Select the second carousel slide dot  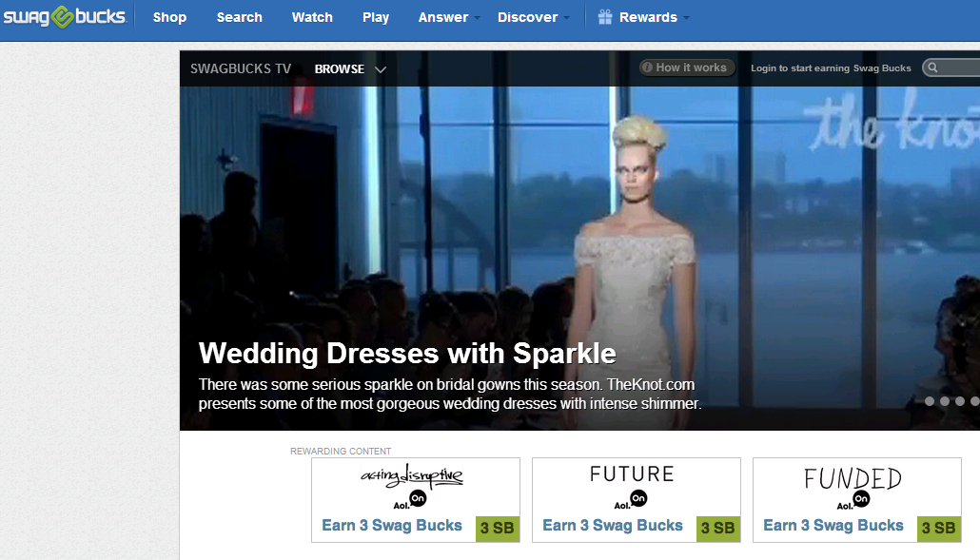945,401
